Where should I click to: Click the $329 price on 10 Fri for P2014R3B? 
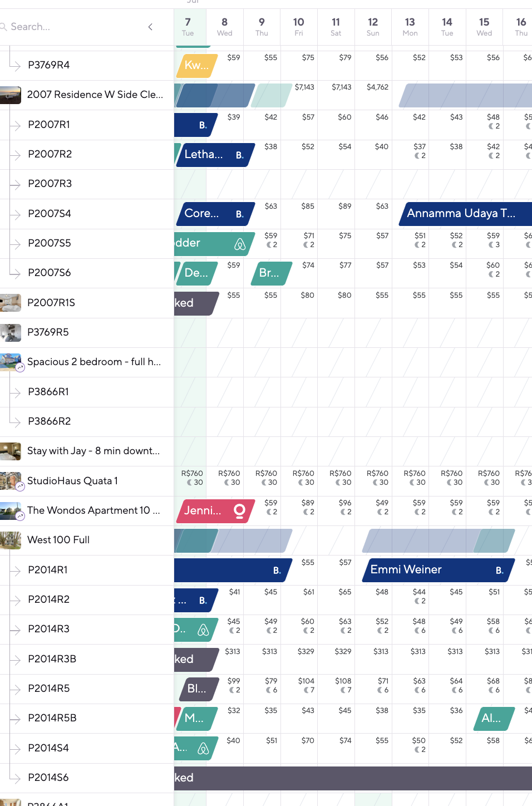[x=306, y=651]
